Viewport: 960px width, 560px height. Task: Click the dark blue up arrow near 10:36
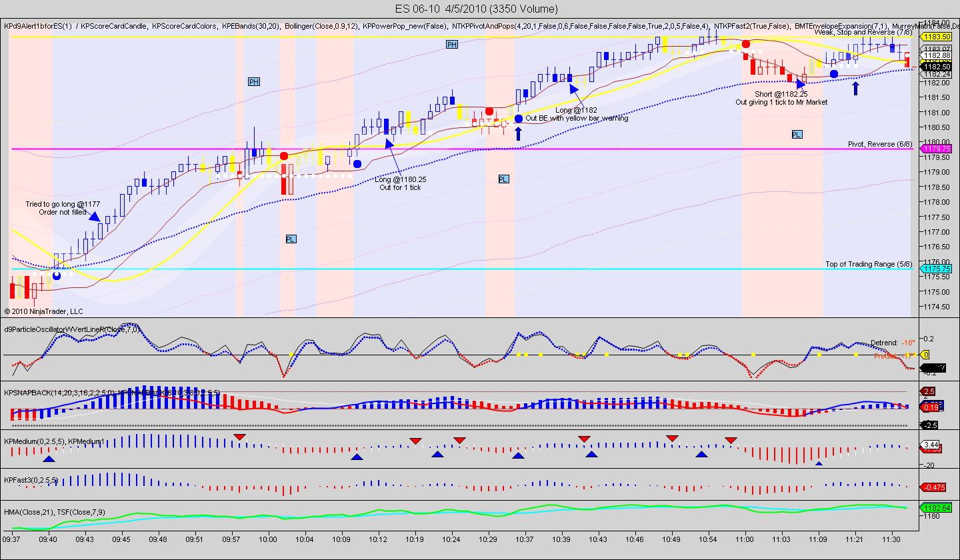click(x=518, y=134)
